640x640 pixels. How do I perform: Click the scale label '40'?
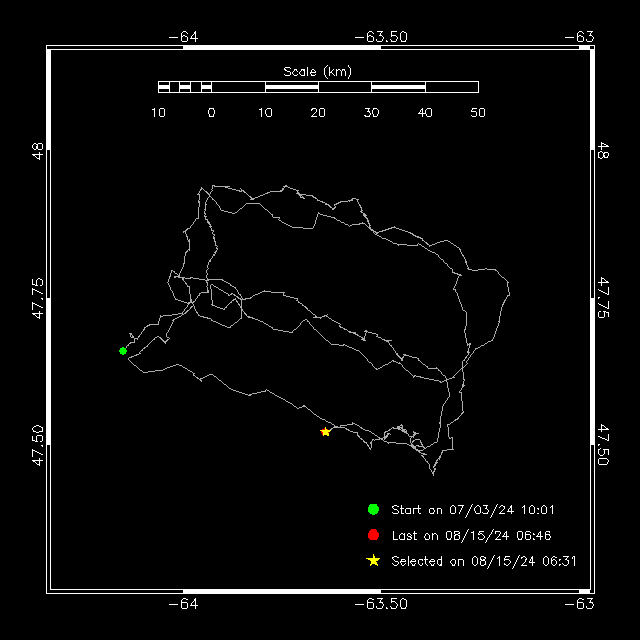425,113
